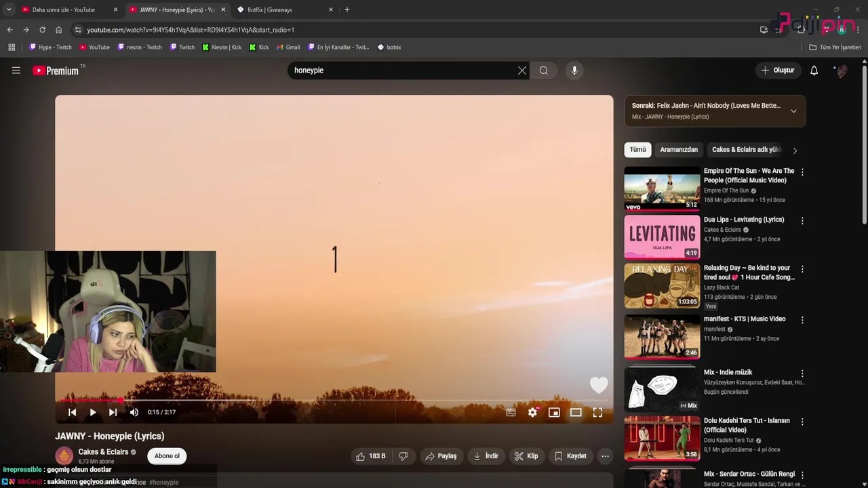Open the apps grid in bookmarks bar
The image size is (868, 488).
tap(12, 47)
